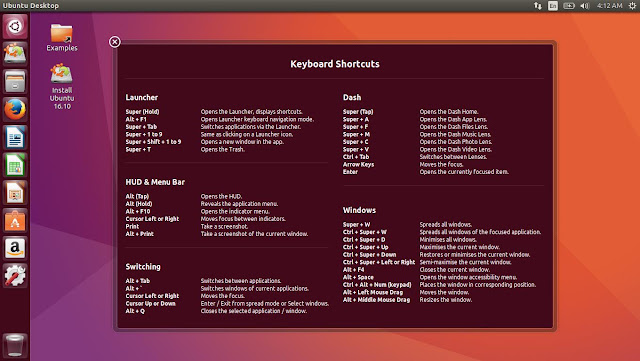Click 'Take a screenshot.' description

point(224,227)
